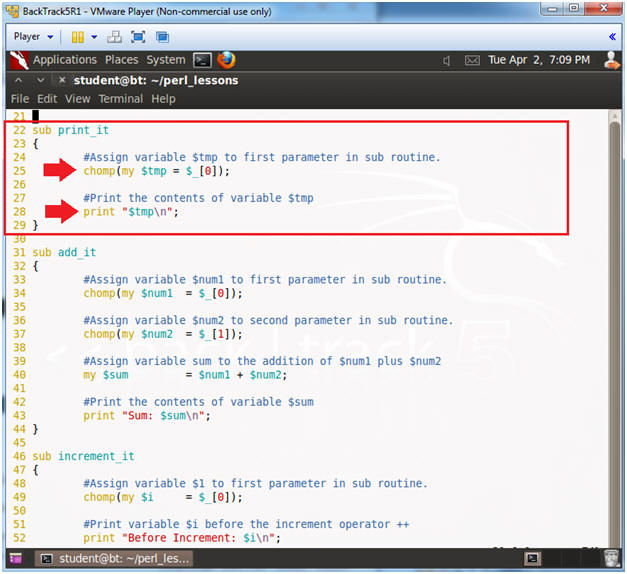Click '#Print the contents of variable $sum'

pyautogui.click(x=198, y=402)
